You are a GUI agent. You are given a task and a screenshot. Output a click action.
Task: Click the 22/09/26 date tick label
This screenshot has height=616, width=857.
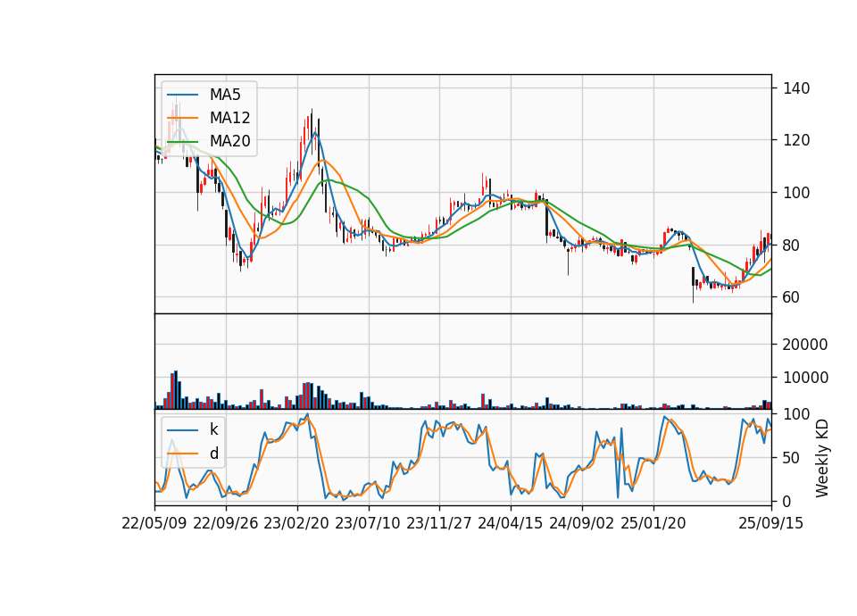click(x=226, y=523)
